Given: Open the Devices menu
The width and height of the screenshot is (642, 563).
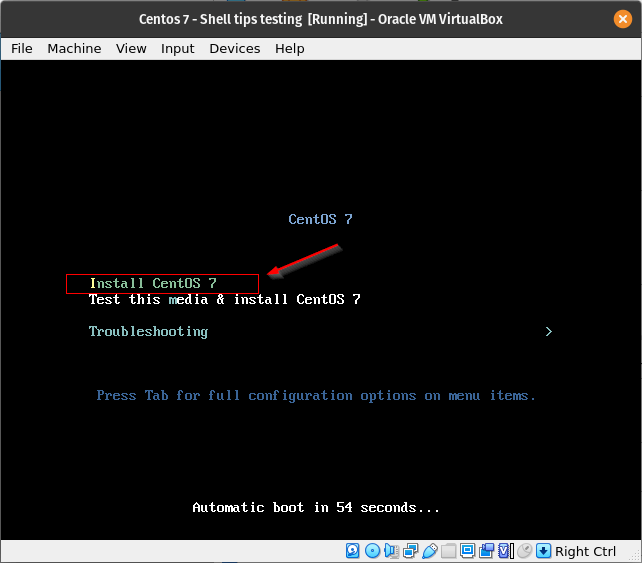Looking at the screenshot, I should (235, 49).
